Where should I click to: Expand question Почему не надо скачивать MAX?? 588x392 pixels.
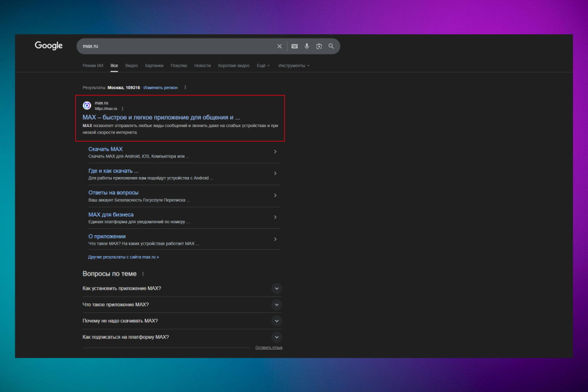click(x=276, y=321)
